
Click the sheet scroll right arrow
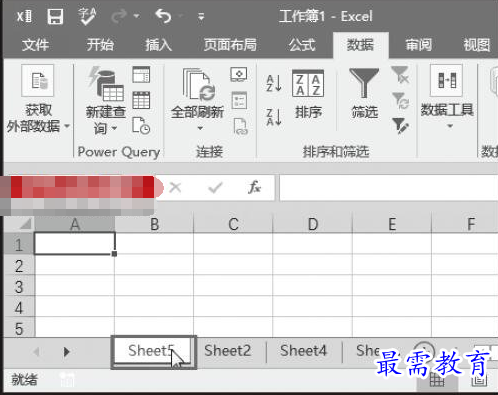click(x=67, y=351)
